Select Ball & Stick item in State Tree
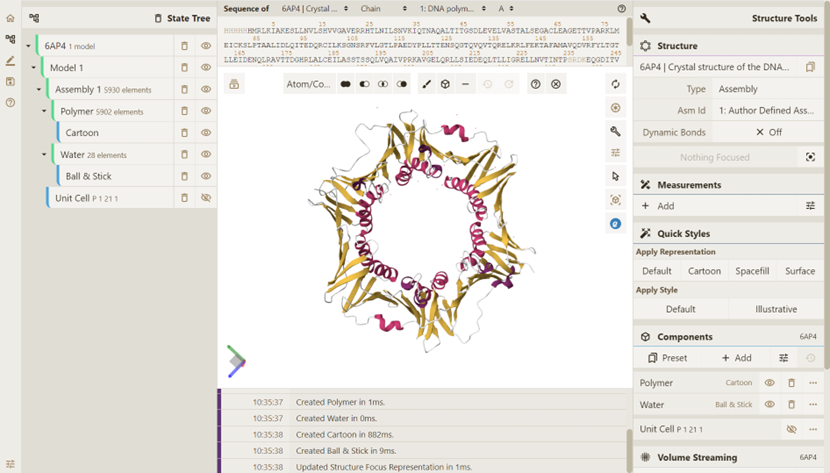The width and height of the screenshot is (830, 473). (89, 176)
